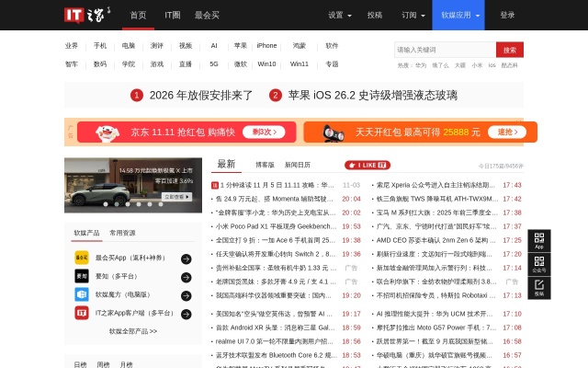Click the search keyword input field
The image size is (588, 368).
(x=445, y=50)
